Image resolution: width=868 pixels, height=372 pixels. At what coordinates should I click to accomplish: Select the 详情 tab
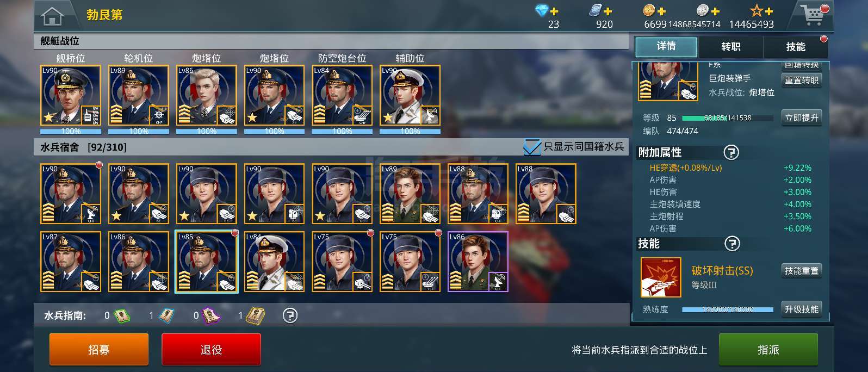click(666, 47)
